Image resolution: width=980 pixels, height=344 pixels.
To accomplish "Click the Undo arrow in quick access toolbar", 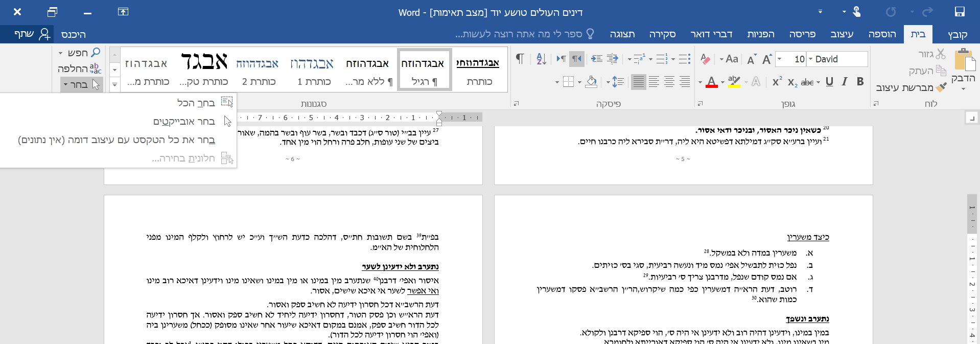I will (927, 12).
